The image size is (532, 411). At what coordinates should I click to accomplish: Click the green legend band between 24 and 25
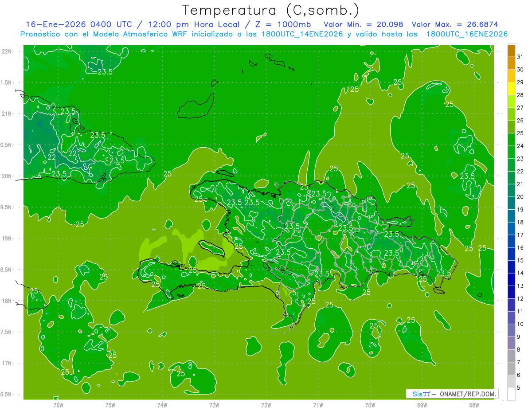pos(511,140)
